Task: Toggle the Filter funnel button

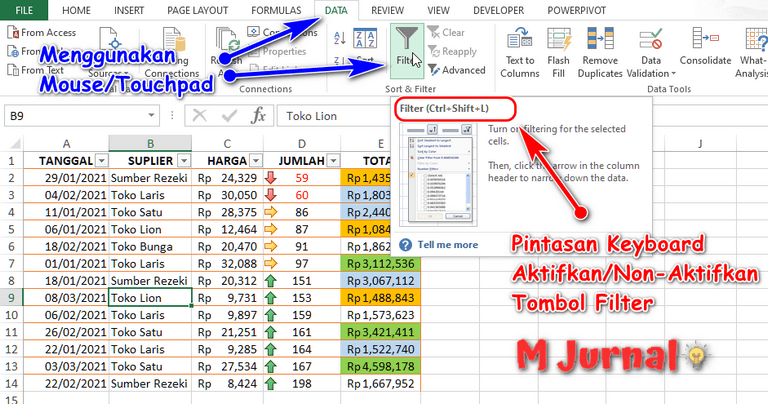Action: pos(407,50)
